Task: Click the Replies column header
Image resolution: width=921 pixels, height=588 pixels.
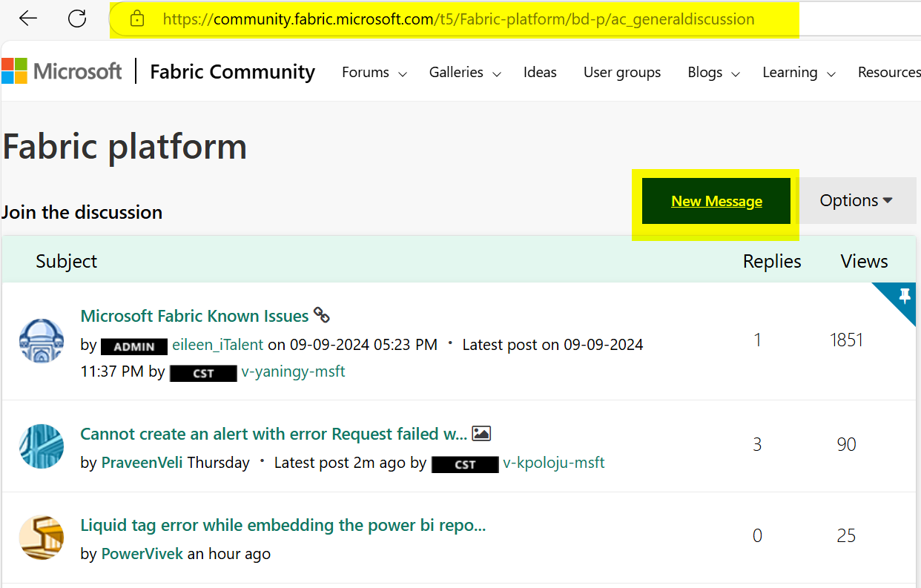Action: 772,261
